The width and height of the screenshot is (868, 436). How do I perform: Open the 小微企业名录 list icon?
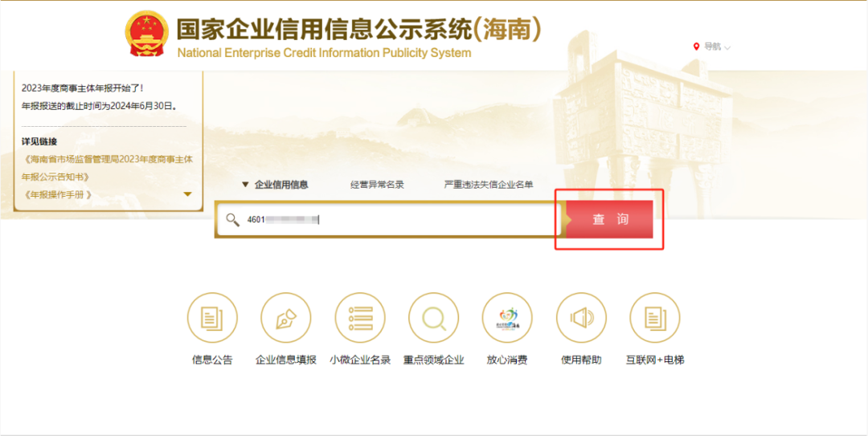coord(360,318)
